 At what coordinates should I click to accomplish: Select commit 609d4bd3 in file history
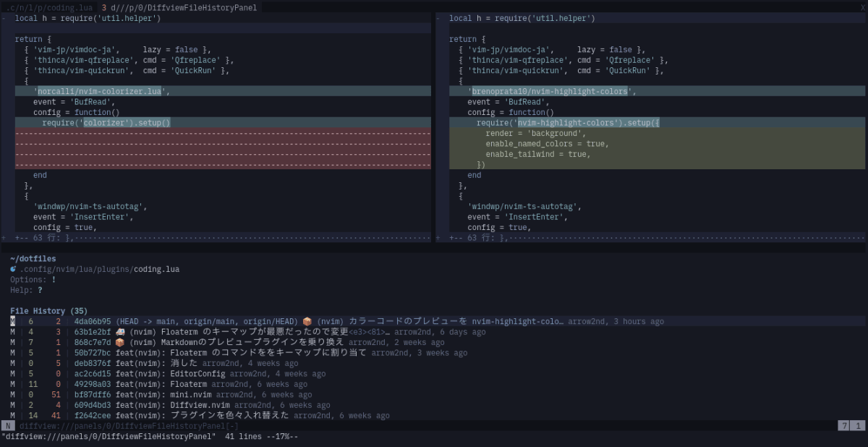click(93, 405)
